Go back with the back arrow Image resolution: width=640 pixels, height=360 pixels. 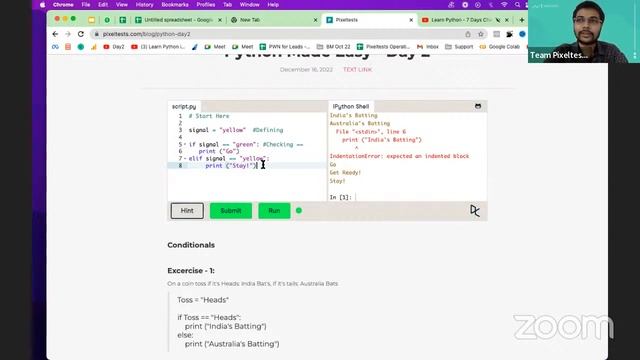click(55, 34)
